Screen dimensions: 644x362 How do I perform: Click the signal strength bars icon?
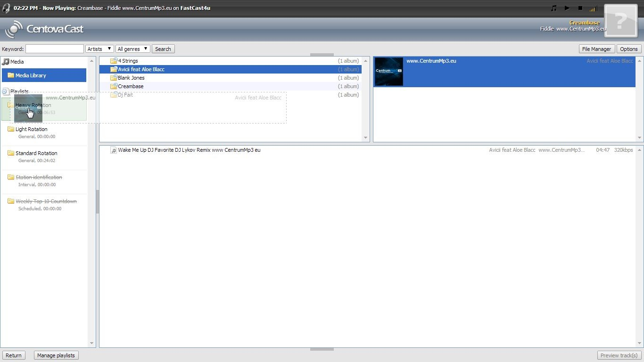tap(593, 8)
